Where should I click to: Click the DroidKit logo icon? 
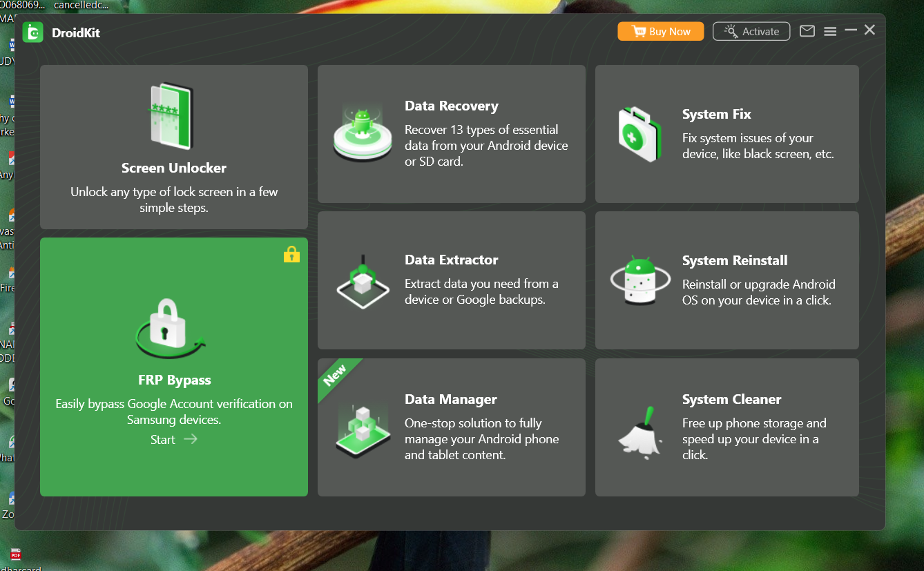(x=33, y=32)
